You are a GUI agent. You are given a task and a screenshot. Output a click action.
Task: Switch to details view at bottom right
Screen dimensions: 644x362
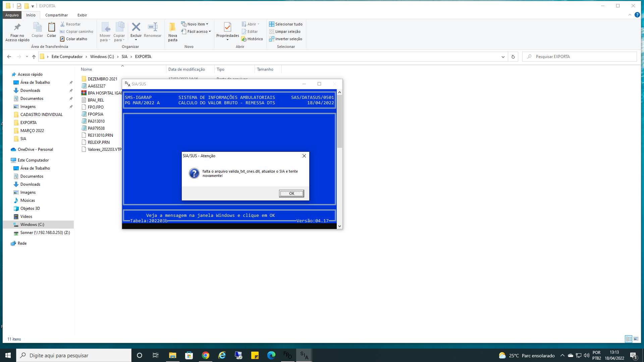tap(629, 339)
